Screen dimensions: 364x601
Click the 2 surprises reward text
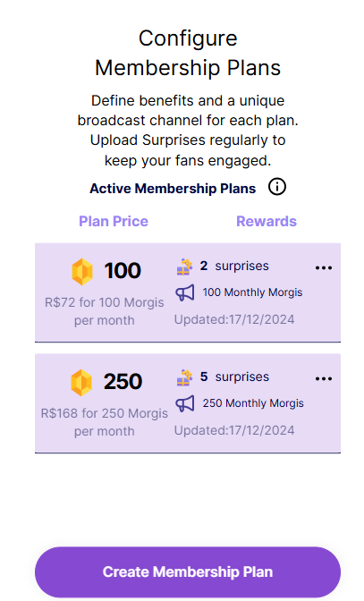click(234, 266)
